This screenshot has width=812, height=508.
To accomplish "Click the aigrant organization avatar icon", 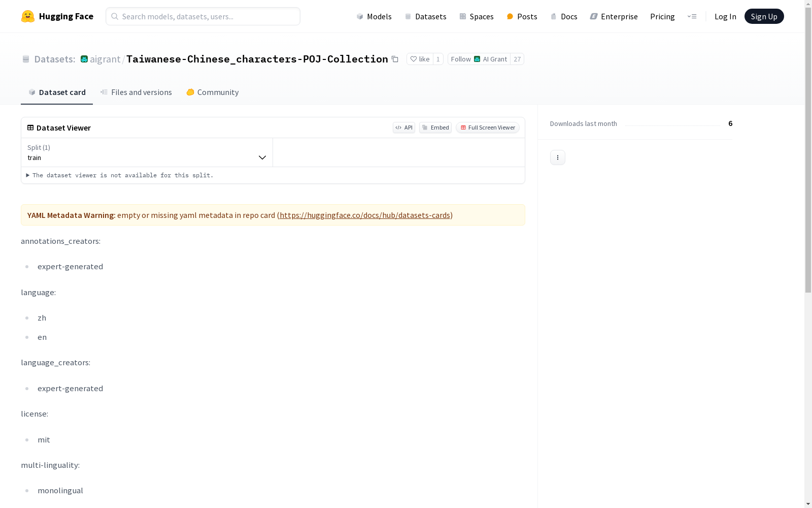I will (x=84, y=59).
